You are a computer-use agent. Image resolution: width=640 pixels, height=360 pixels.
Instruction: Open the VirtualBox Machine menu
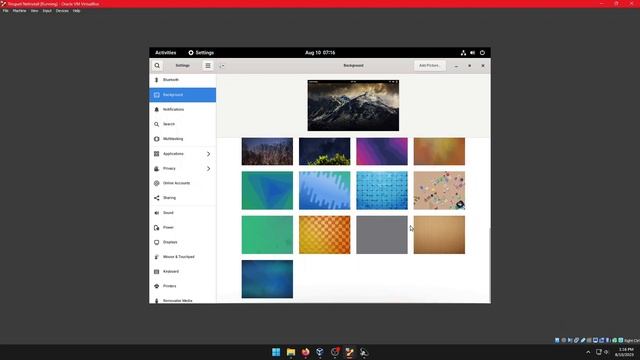[x=19, y=11]
